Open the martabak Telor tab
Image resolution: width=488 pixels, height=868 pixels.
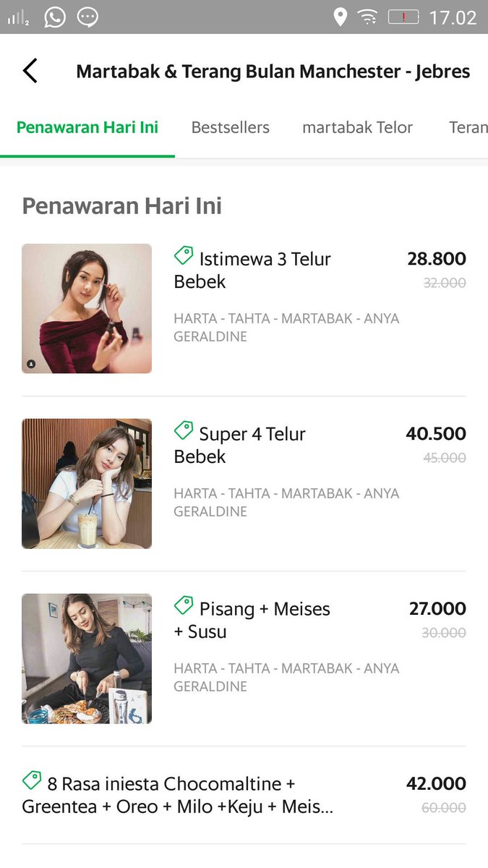(357, 127)
